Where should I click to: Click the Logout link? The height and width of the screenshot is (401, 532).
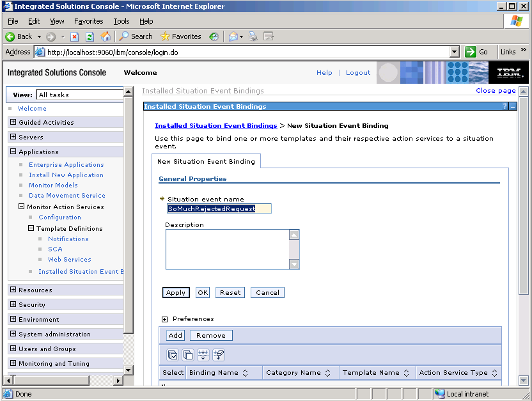(x=358, y=73)
